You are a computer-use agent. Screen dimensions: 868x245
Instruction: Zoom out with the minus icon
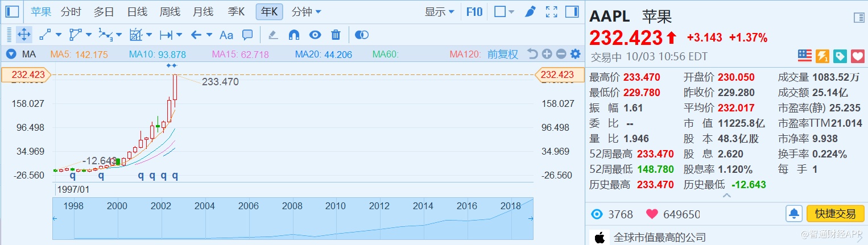point(561,54)
